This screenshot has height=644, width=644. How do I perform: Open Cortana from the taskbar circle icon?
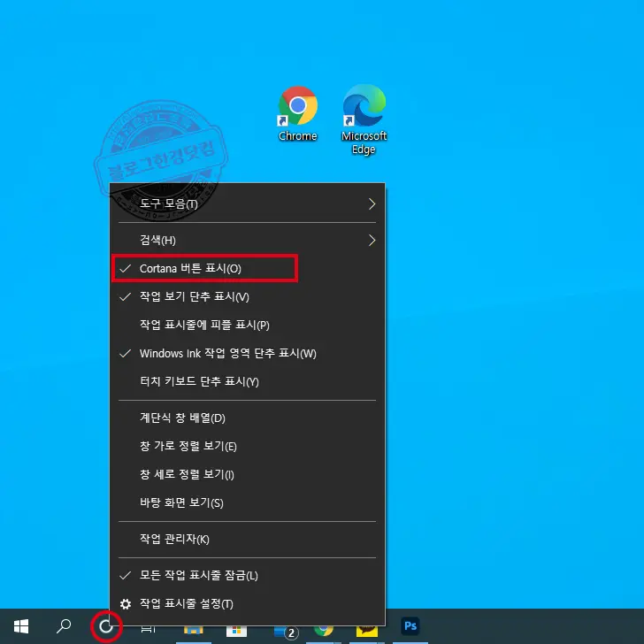coord(106,626)
